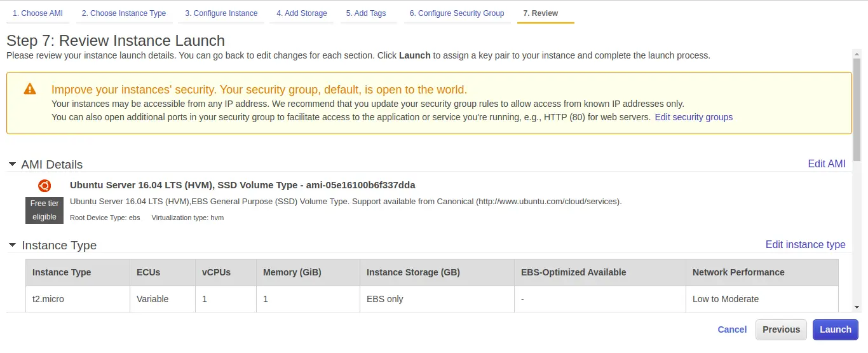Click the Memory (GiB) column header

click(308, 272)
